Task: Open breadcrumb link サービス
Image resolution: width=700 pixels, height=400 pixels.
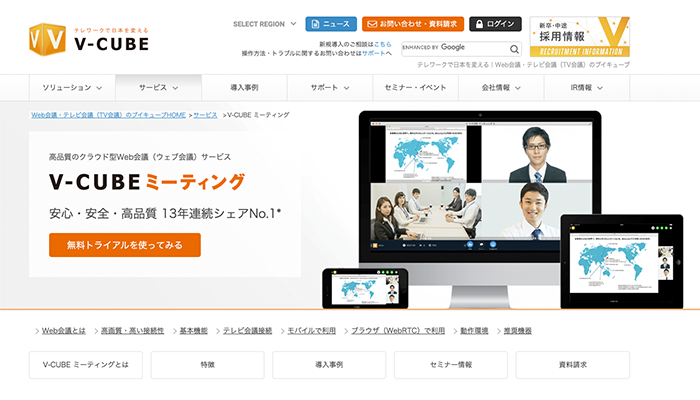Action: click(x=205, y=115)
